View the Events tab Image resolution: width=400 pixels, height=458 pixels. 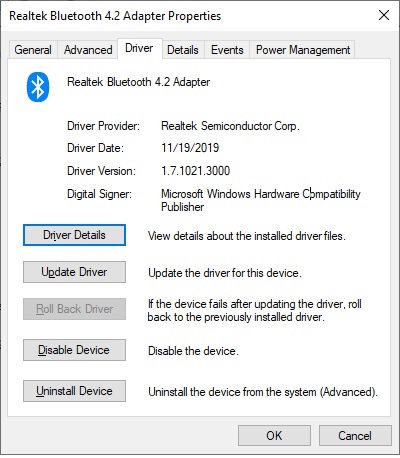(x=227, y=50)
